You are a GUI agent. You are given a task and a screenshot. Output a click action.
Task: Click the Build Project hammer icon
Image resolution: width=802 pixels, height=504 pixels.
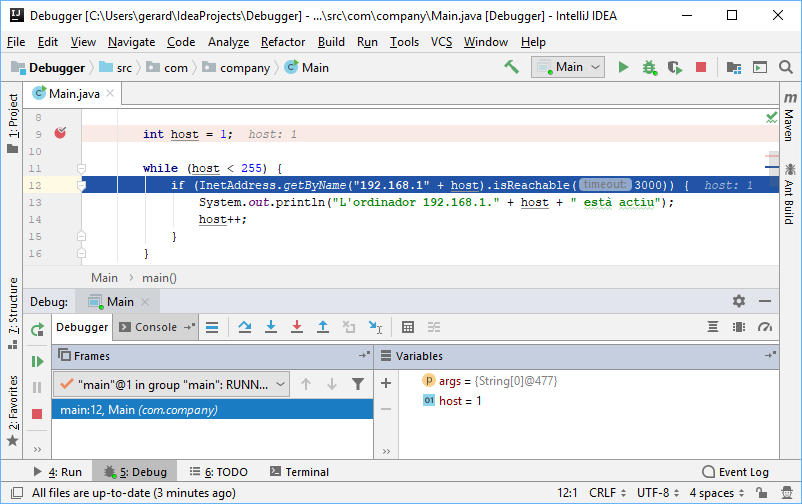pos(511,67)
